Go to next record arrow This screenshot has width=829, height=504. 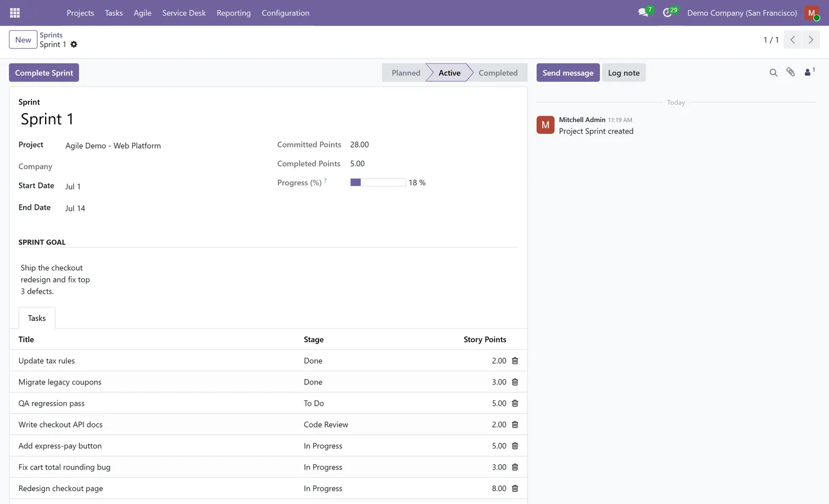(811, 40)
